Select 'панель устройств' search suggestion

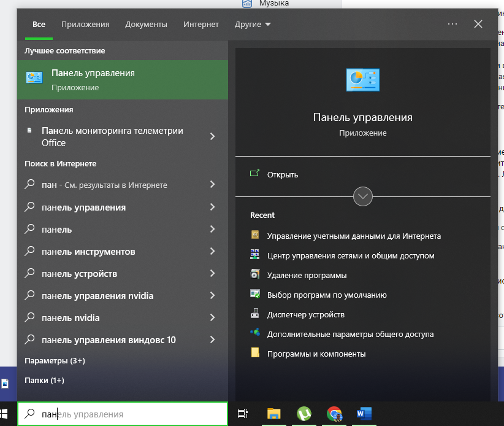[x=79, y=274]
